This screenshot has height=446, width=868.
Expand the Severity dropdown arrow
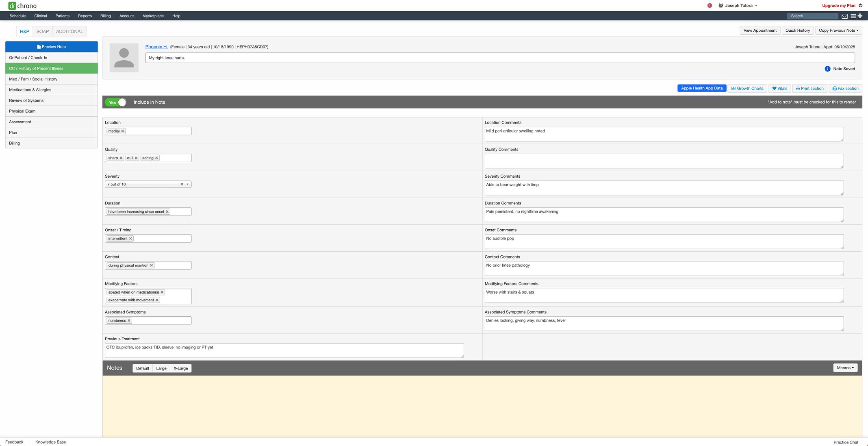click(x=187, y=185)
